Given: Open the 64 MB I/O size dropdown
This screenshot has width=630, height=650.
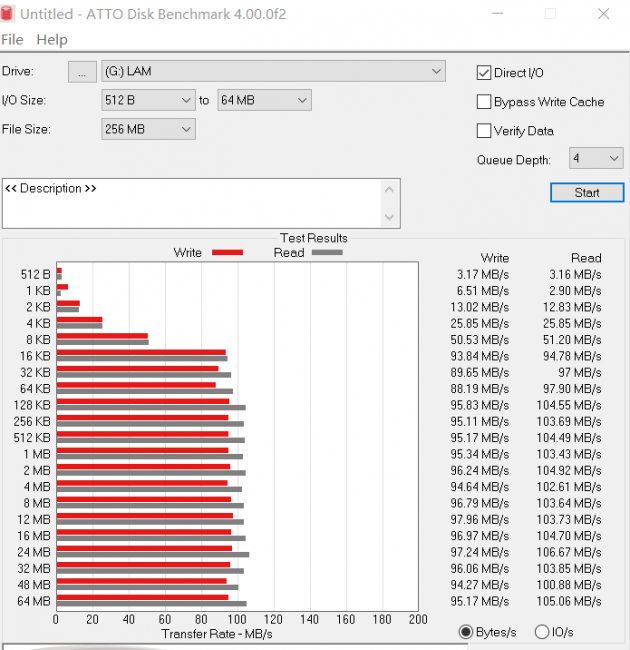Looking at the screenshot, I should coord(264,100).
